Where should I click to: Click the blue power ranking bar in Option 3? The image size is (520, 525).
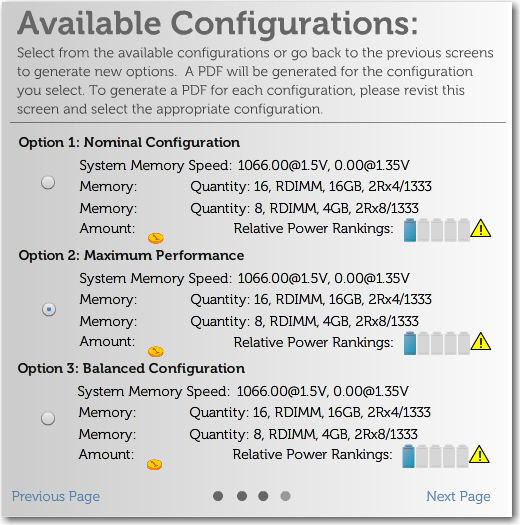(x=408, y=456)
